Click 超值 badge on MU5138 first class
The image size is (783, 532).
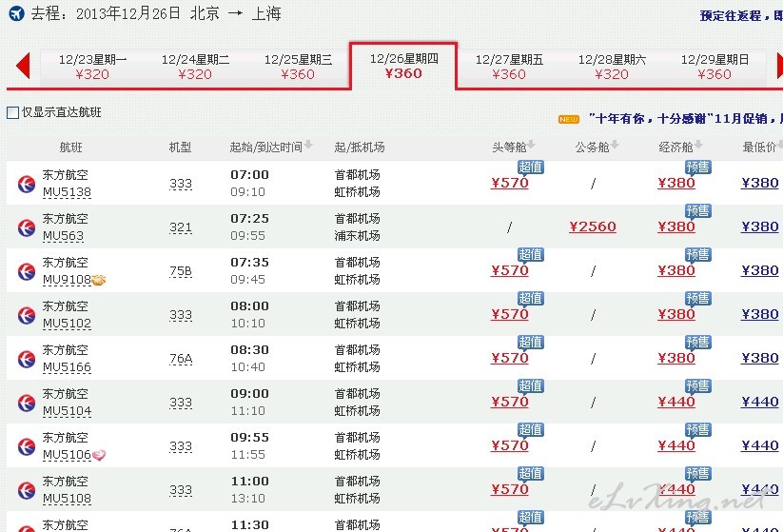pos(530,167)
